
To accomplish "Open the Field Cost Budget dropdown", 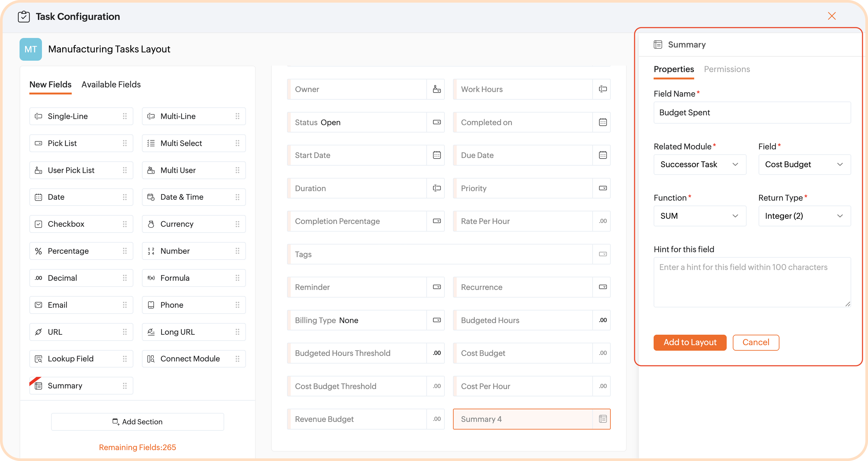I will point(804,164).
